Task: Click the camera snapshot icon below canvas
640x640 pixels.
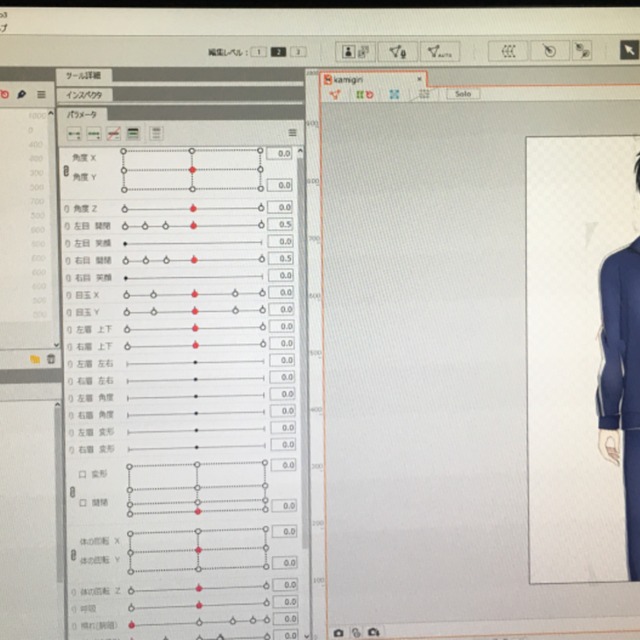Action: (x=340, y=632)
